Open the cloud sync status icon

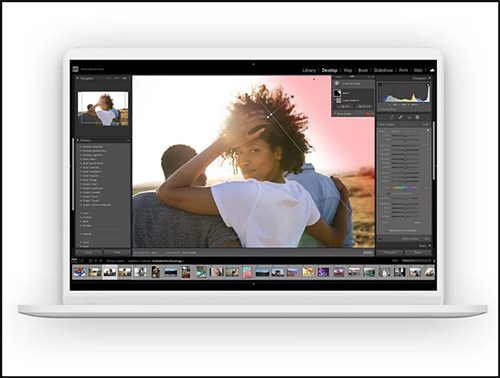(x=432, y=70)
